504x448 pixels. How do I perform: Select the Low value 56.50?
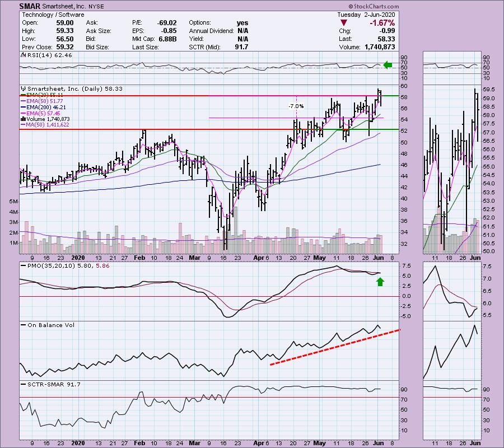65,39
